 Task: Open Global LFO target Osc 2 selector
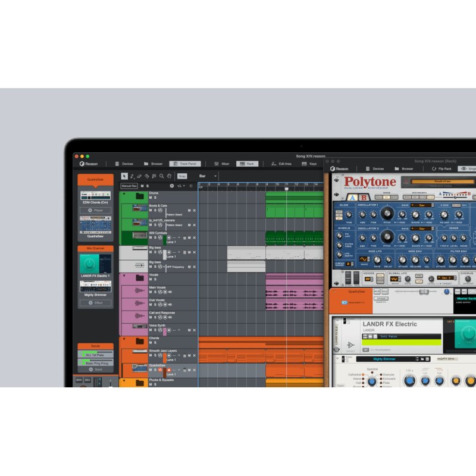[447, 278]
